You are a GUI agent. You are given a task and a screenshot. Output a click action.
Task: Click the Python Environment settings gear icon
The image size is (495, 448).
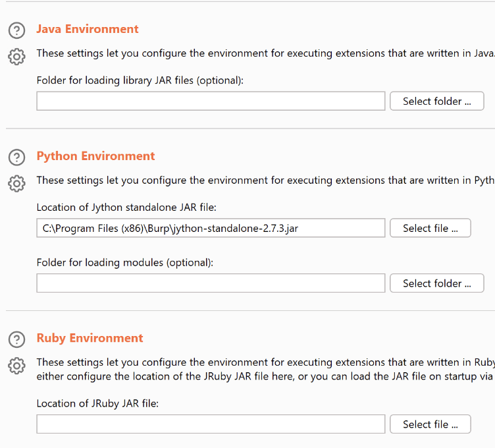pyautogui.click(x=16, y=182)
